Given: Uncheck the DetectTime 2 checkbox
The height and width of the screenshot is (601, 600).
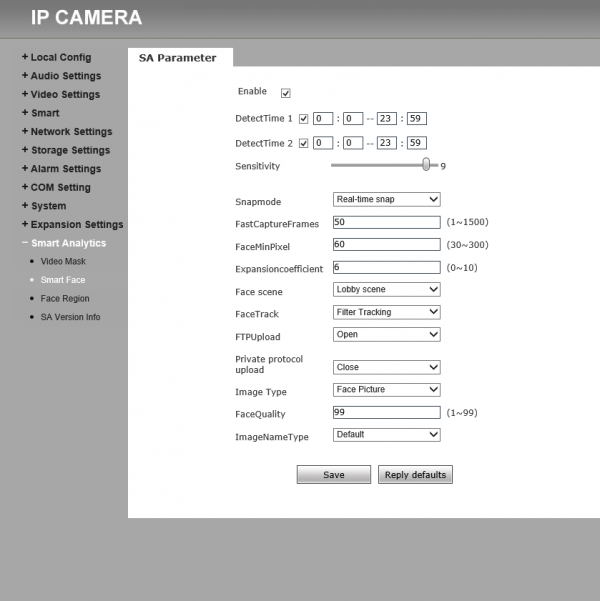Looking at the screenshot, I should [x=304, y=143].
